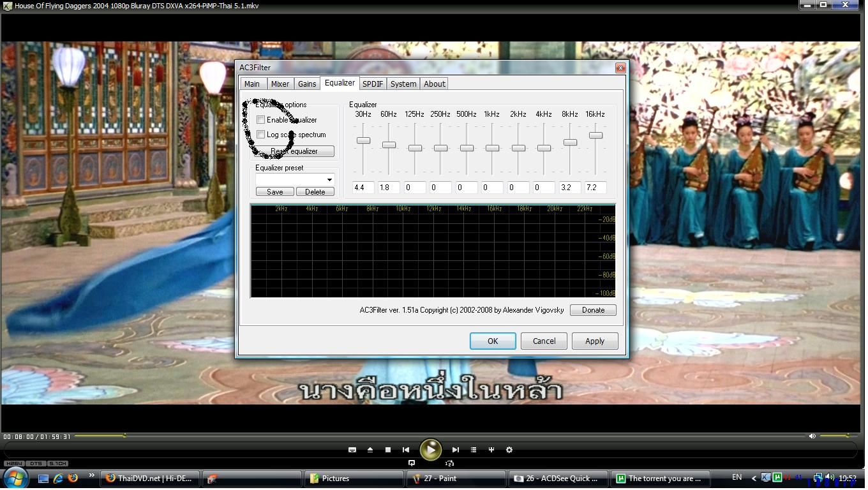Click the elapsed time display 00:08:00
This screenshot has height=490, width=868.
point(19,437)
